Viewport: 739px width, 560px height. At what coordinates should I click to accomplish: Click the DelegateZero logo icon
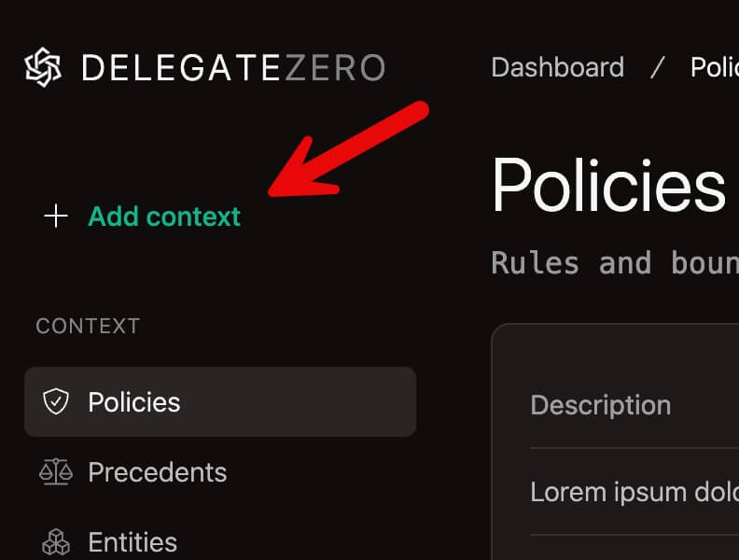43,67
